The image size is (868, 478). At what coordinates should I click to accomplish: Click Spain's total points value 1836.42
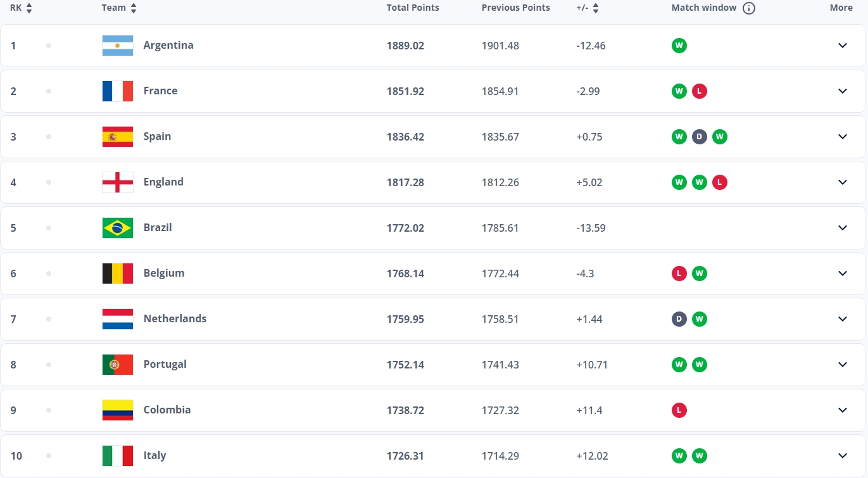(405, 137)
